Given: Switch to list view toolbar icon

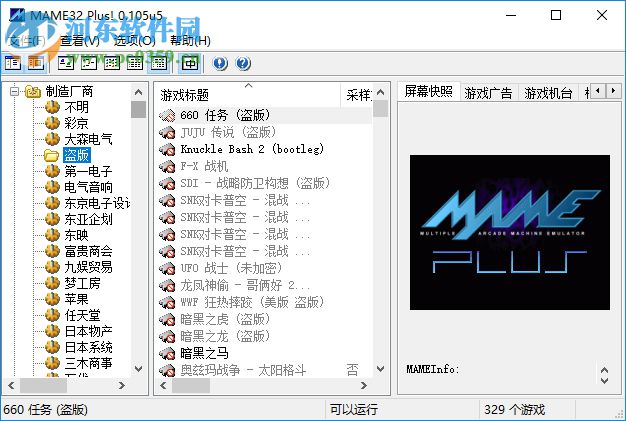Looking at the screenshot, I should [112, 63].
